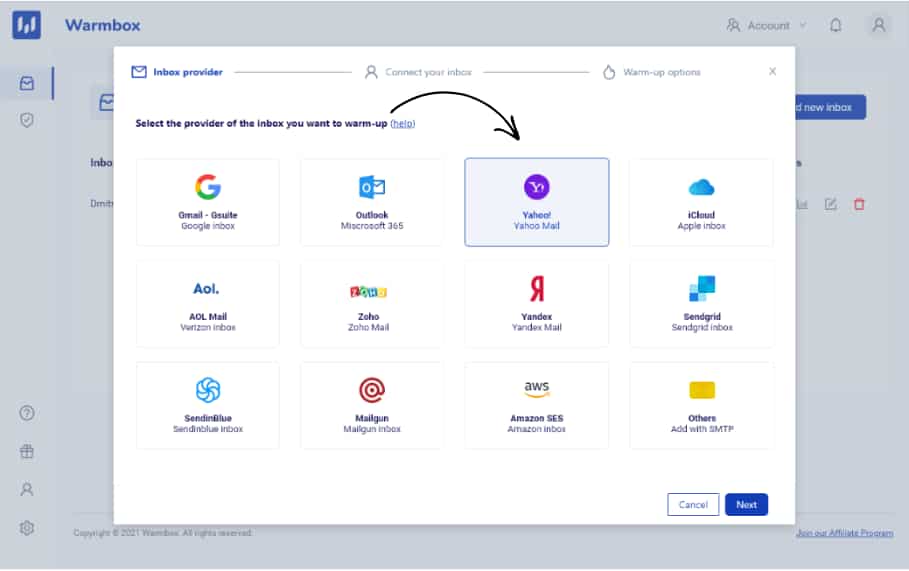Select Amazon SES provider
Viewport: 909px width, 571px height.
(536, 406)
